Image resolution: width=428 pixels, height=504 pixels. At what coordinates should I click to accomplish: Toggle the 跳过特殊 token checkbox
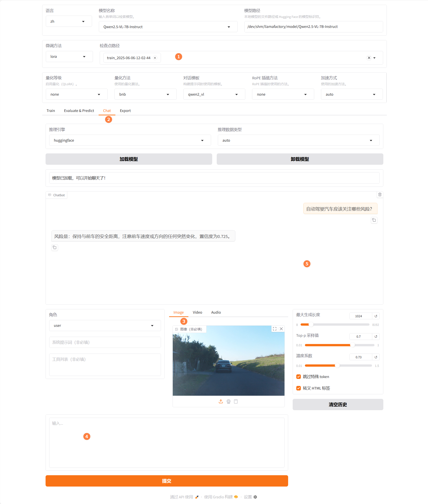pos(298,377)
